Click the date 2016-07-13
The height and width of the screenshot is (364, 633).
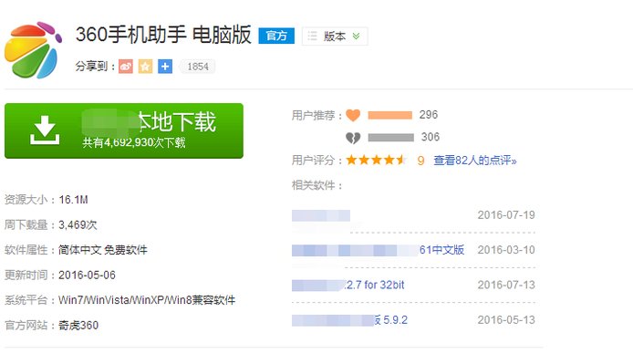(506, 286)
